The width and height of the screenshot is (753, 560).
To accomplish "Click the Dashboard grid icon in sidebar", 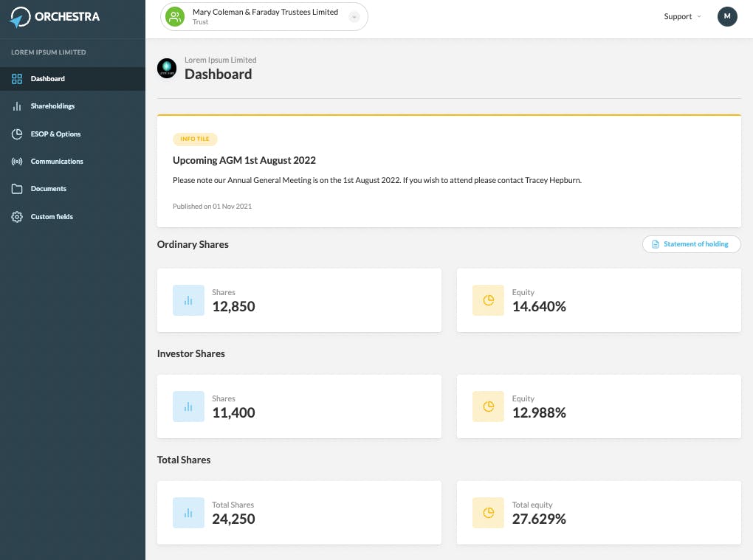I will tap(17, 79).
